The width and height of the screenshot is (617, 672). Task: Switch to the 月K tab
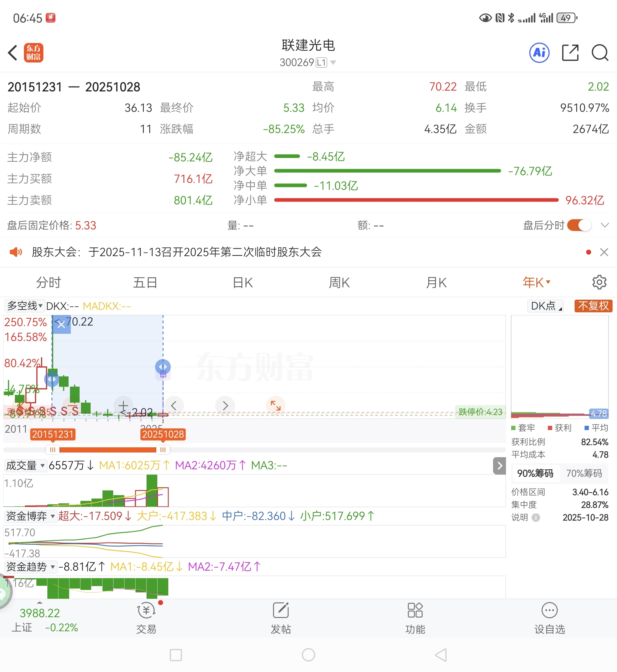(x=436, y=283)
